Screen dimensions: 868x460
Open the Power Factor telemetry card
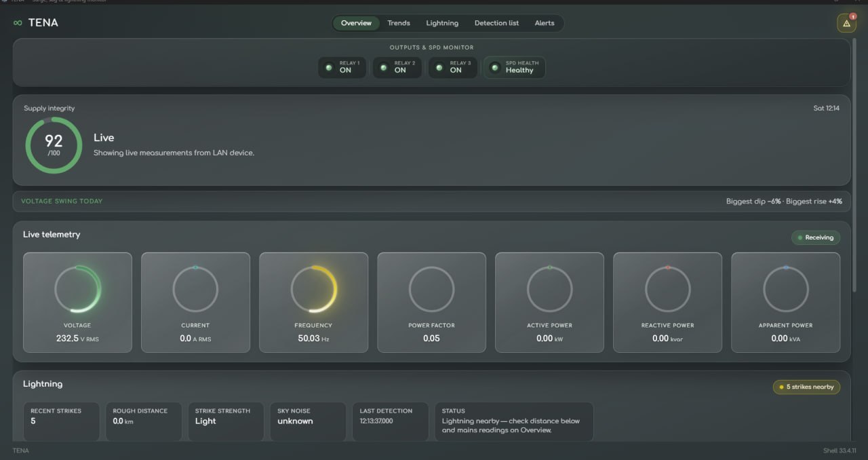click(431, 303)
